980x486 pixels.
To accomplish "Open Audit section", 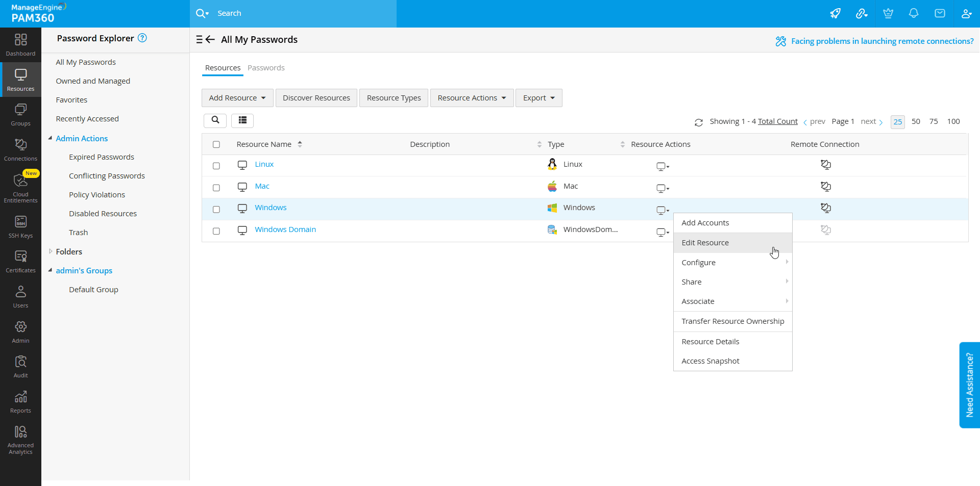I will click(20, 367).
